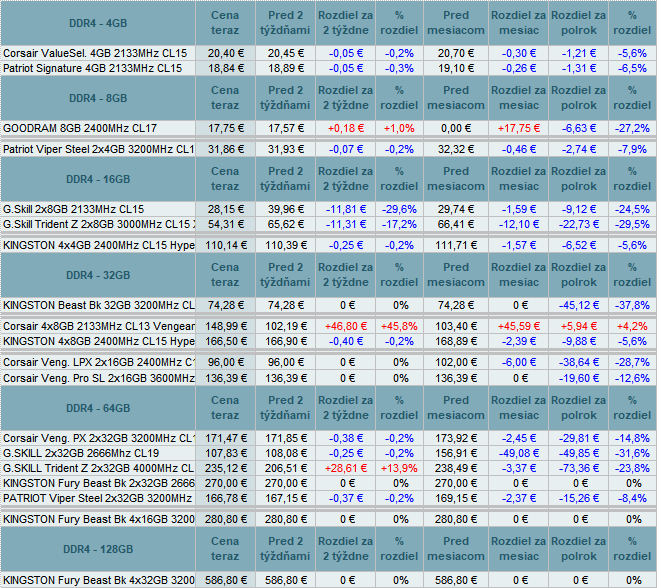Click the KINGSTON 4x4GB 2400MHz CL15 row
The image size is (657, 588).
click(328, 245)
